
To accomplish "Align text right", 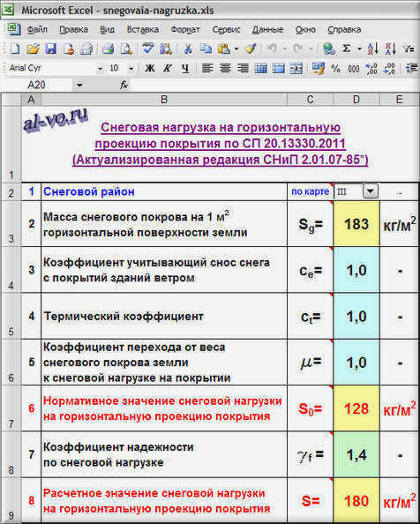I will 243,69.
